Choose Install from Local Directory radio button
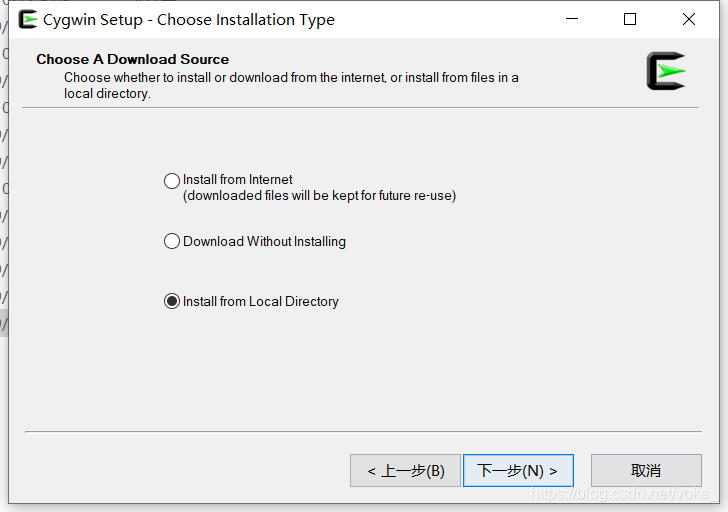 (172, 301)
